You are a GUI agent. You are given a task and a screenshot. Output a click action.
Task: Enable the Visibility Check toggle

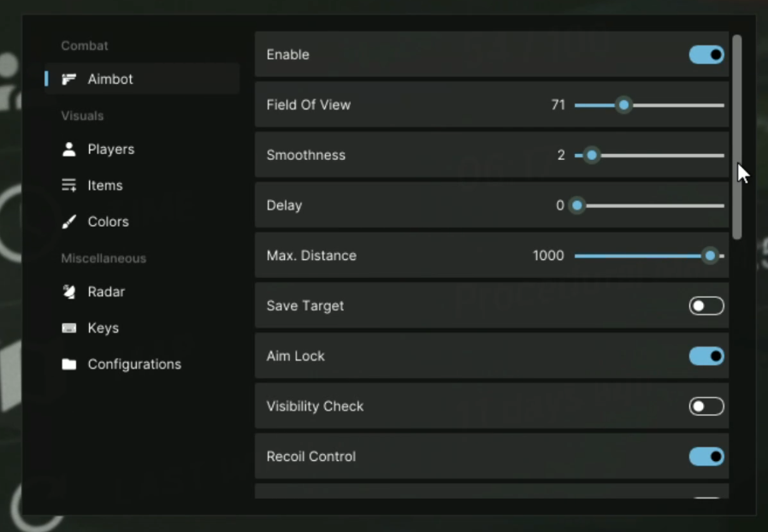[x=706, y=406]
